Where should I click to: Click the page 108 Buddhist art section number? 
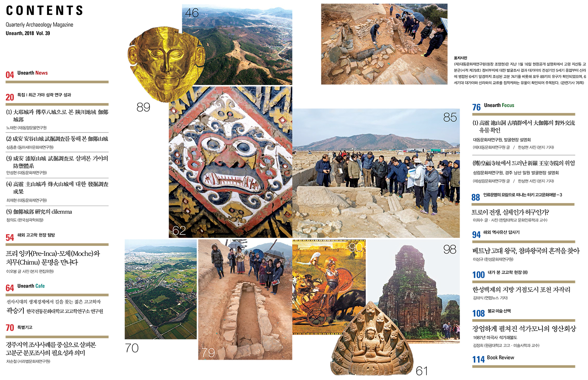pos(478,313)
